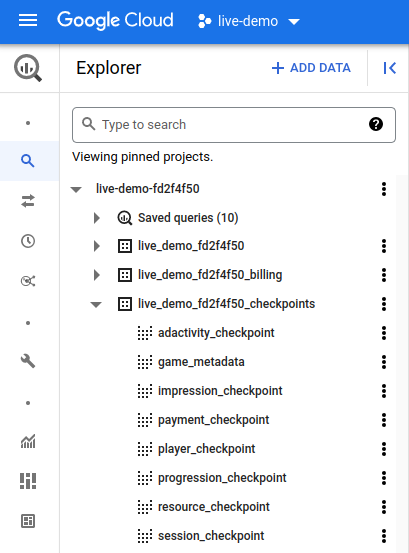409x553 pixels.
Task: Open Scheduled queries clock sidebar icon
Action: tap(28, 241)
